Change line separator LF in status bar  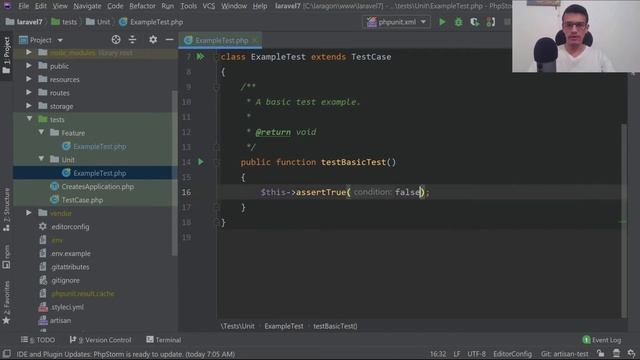(457, 354)
